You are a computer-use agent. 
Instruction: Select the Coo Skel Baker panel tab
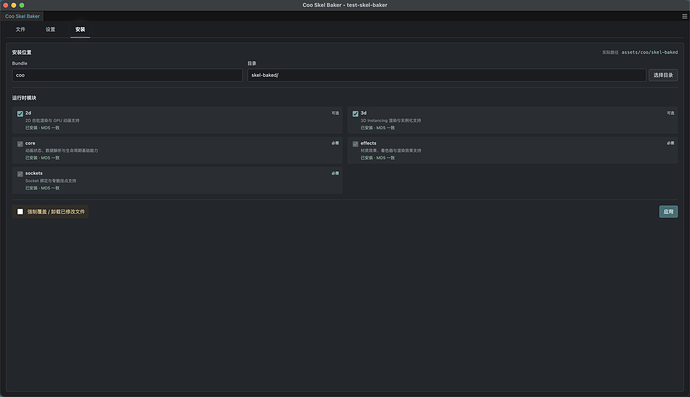coord(22,16)
